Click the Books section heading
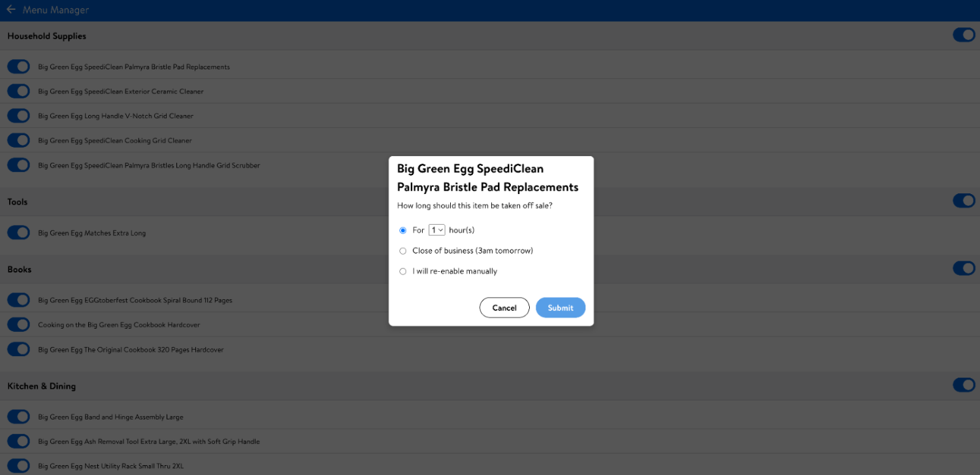This screenshot has width=980, height=475. 20,269
